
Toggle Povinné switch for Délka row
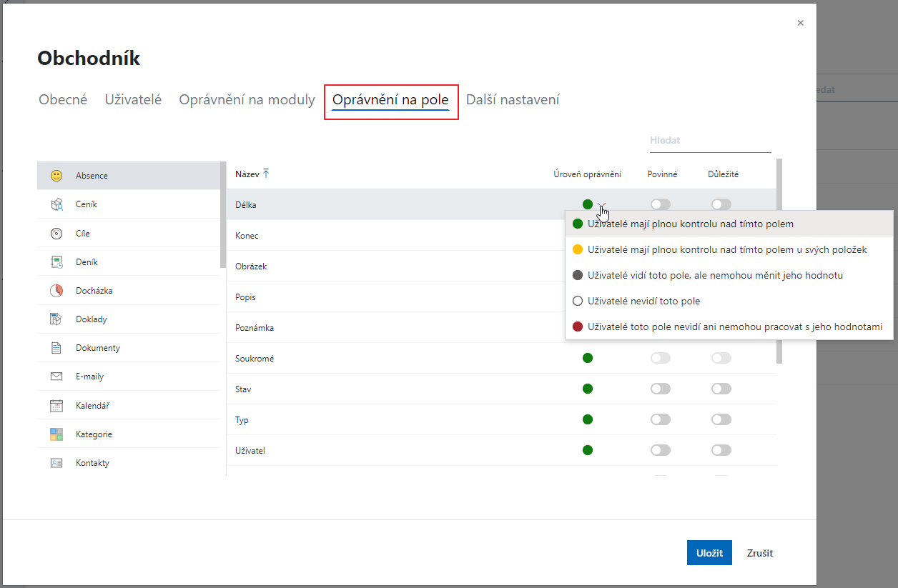pos(661,204)
